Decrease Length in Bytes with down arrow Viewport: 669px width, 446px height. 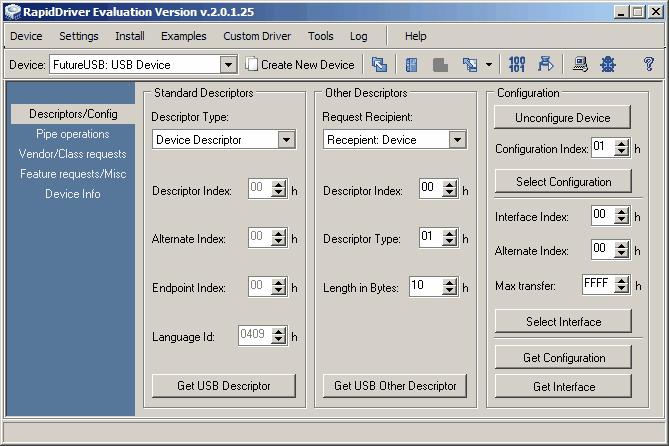click(x=450, y=291)
